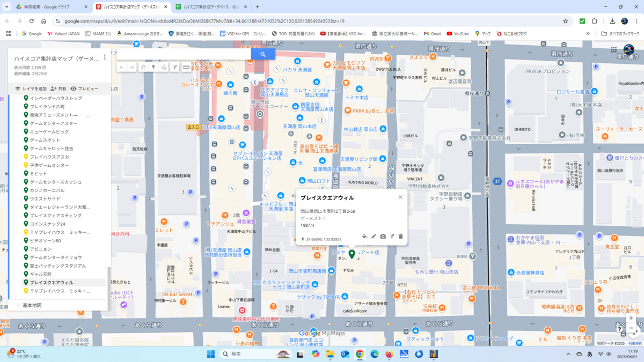Select ８ビット in list

(38, 174)
